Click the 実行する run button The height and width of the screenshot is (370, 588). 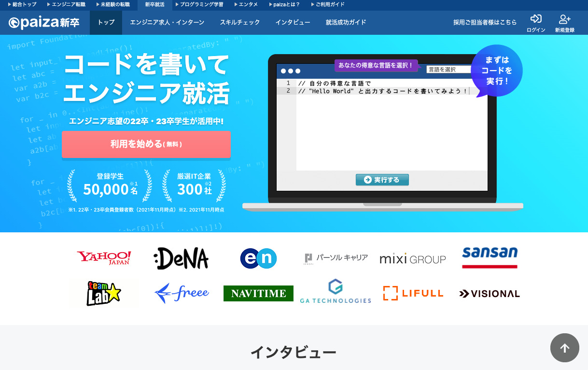click(x=382, y=180)
